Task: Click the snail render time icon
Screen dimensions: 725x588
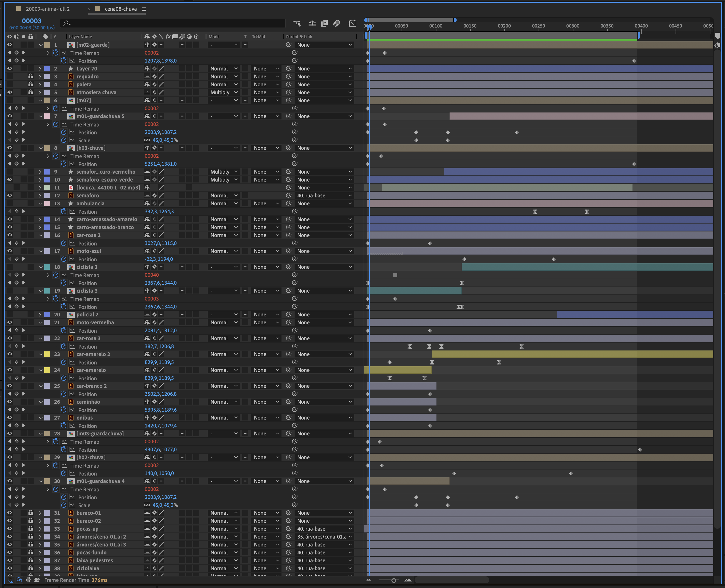Action: click(37, 580)
